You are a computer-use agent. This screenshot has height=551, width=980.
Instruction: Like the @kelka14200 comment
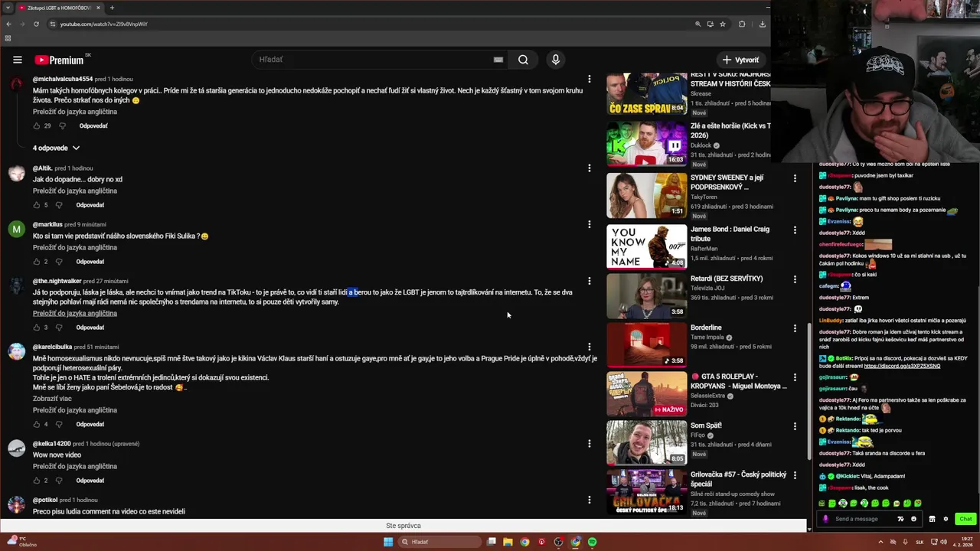pyautogui.click(x=36, y=481)
